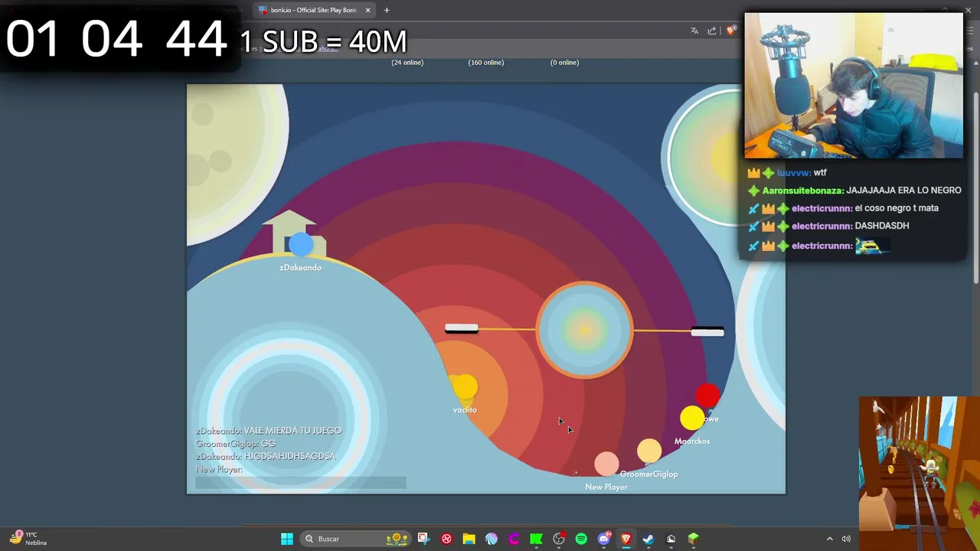Click stream chat message "wtf"

[820, 173]
